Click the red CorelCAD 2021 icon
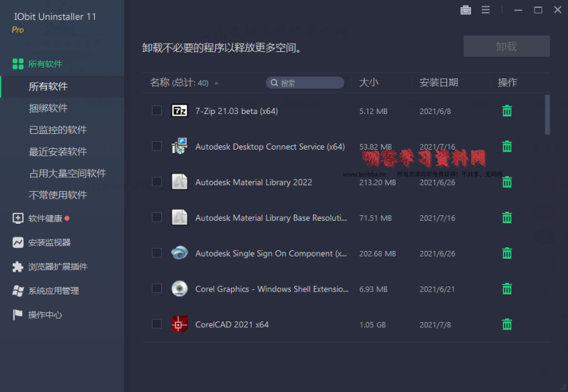This screenshot has height=392, width=568. [x=180, y=324]
